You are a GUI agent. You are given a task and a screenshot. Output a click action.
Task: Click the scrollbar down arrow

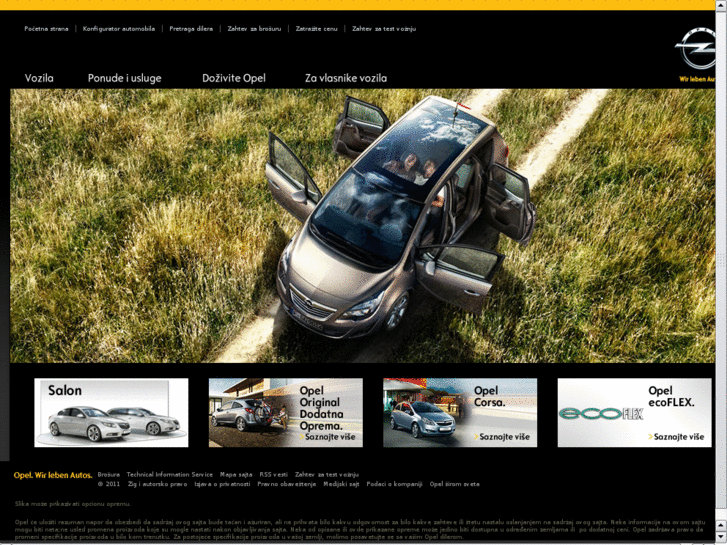(721, 537)
